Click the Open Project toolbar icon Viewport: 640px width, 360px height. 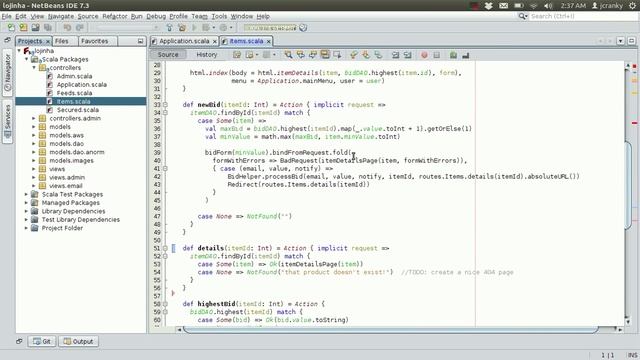pyautogui.click(x=36, y=28)
